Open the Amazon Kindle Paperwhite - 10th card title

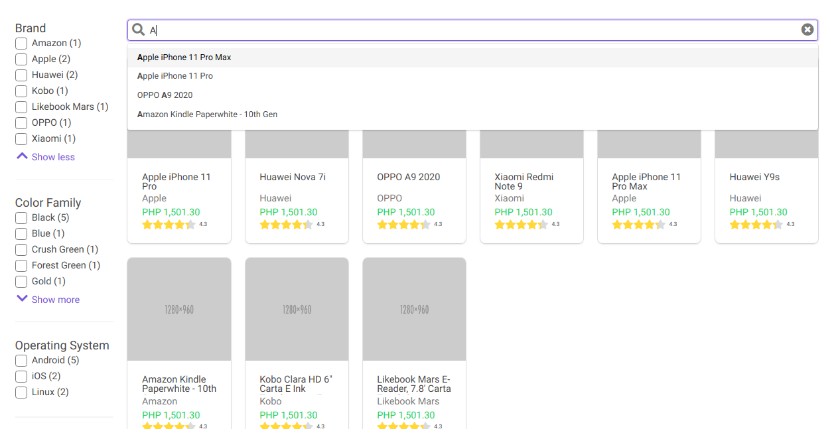tap(179, 384)
